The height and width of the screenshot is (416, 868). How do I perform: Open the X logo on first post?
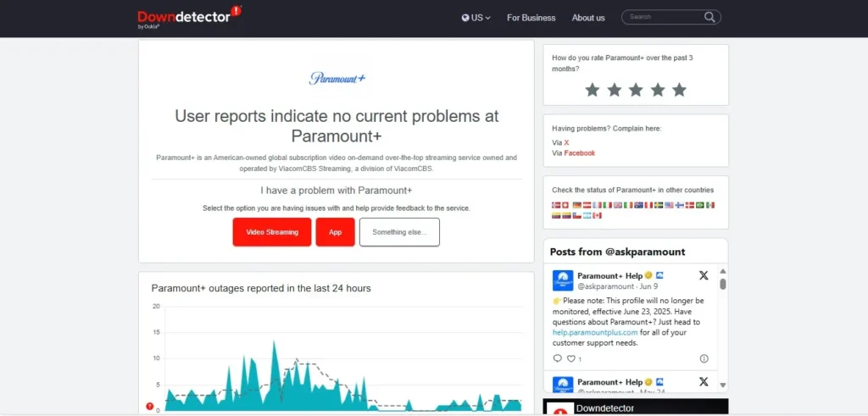(704, 276)
